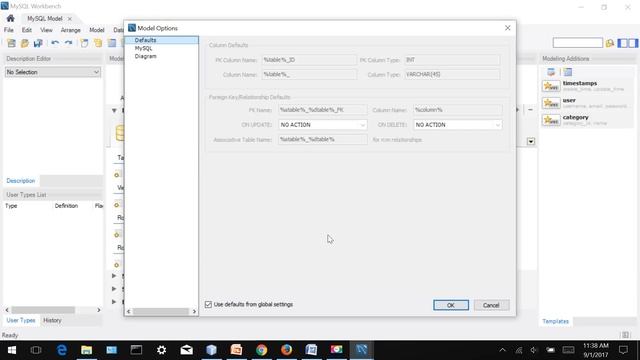Open the View menu
The width and height of the screenshot is (640, 360).
coord(46,30)
